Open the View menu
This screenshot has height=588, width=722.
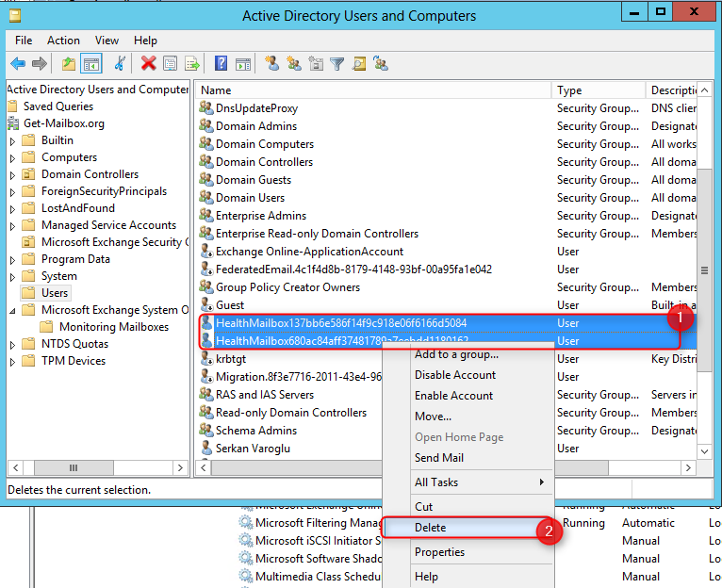[107, 41]
